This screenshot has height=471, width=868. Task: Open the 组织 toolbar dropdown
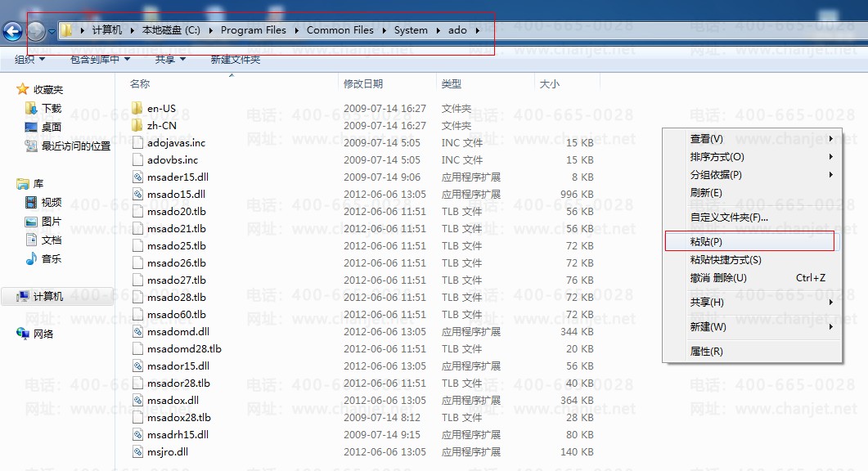coord(29,59)
